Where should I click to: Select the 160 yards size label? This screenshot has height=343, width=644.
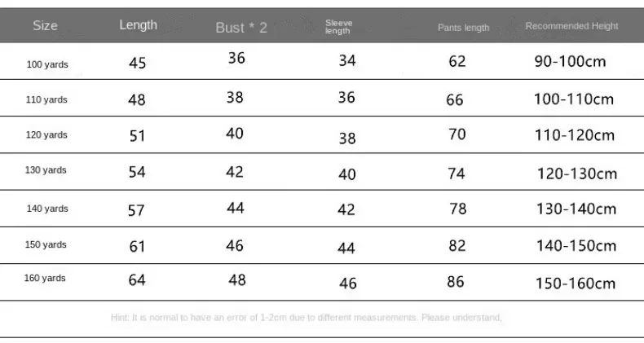tap(45, 278)
